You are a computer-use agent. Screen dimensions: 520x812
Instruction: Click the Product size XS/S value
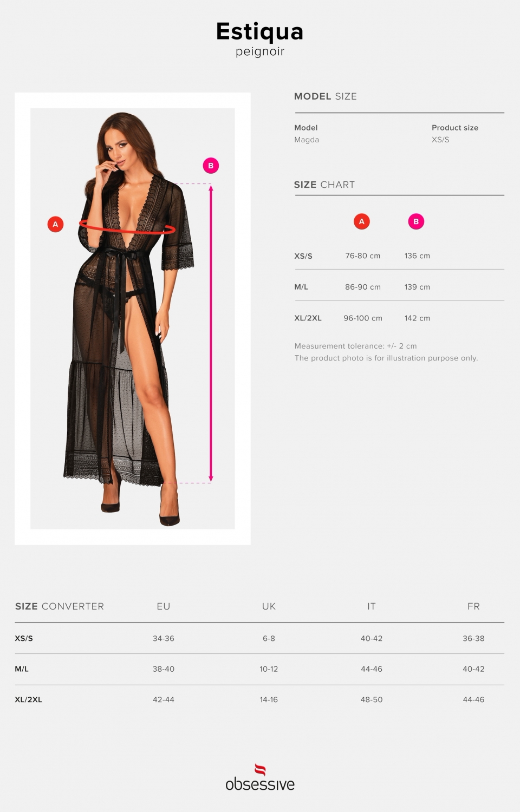click(x=440, y=140)
